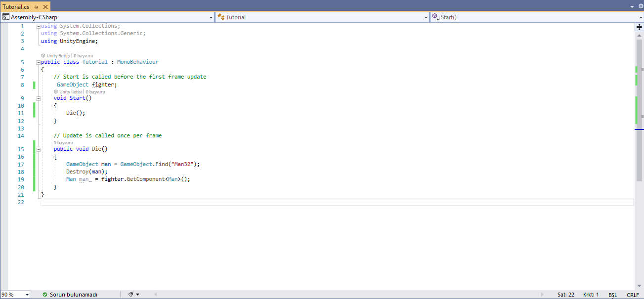Collapse the Tutorial class outline
The height and width of the screenshot is (299, 644).
39,62
